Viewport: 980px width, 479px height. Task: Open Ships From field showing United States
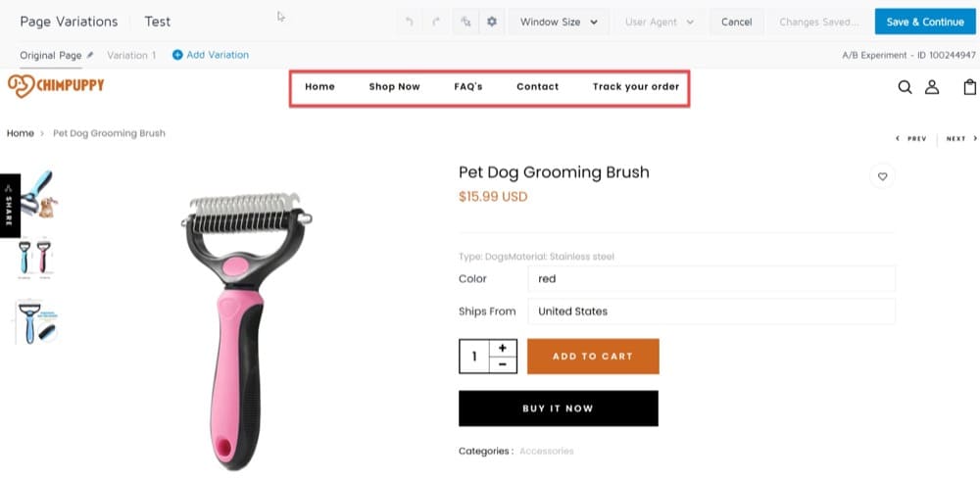711,311
